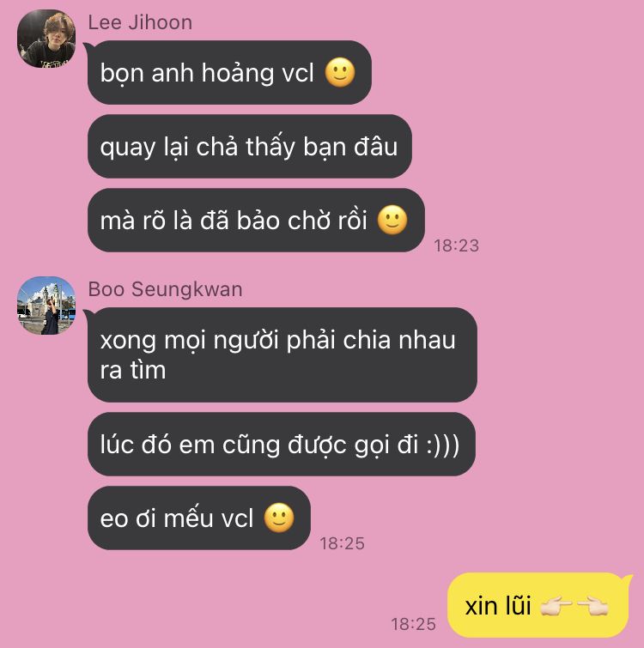Tap the 18:25 timestamp beside Seungkwan's message
Image resolution: width=644 pixels, height=648 pixels.
[343, 543]
